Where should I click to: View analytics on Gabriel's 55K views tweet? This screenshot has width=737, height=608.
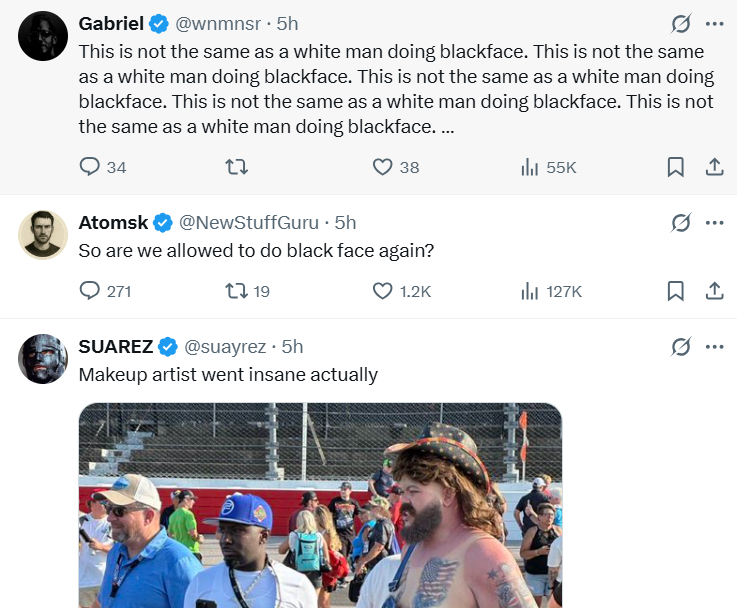click(x=530, y=167)
